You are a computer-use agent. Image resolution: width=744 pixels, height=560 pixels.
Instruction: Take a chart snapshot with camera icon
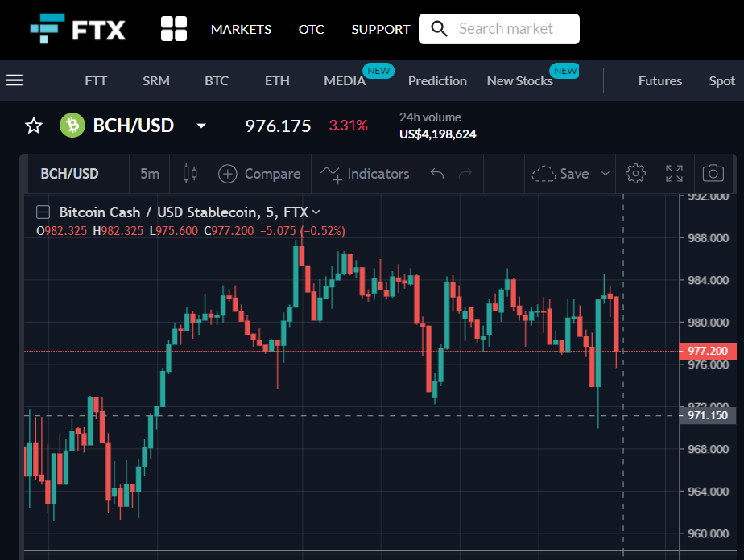point(713,174)
